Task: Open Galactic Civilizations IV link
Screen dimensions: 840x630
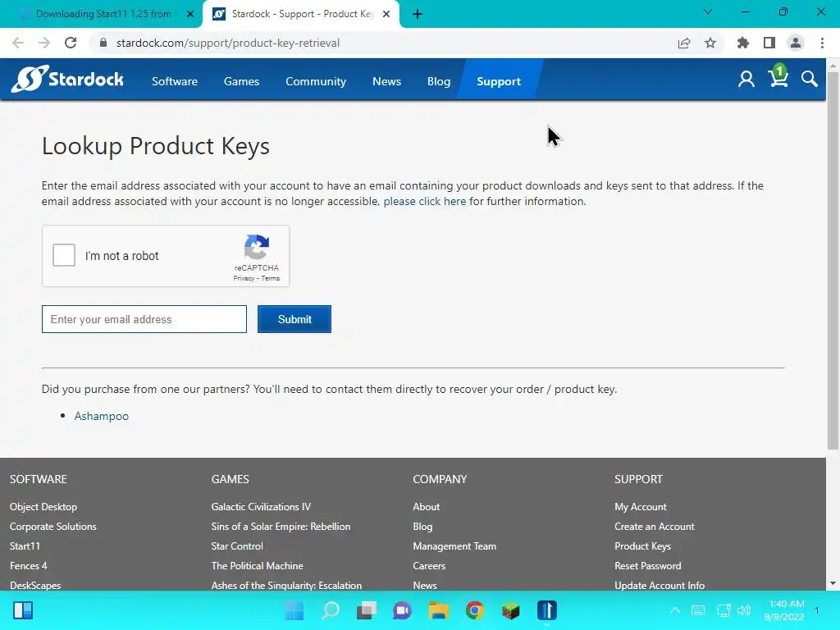Action: pos(261,507)
